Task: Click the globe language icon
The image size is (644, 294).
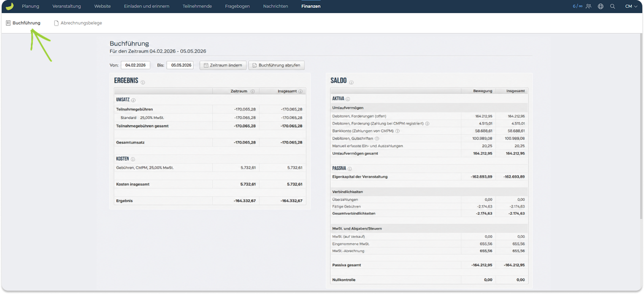Action: 601,6
